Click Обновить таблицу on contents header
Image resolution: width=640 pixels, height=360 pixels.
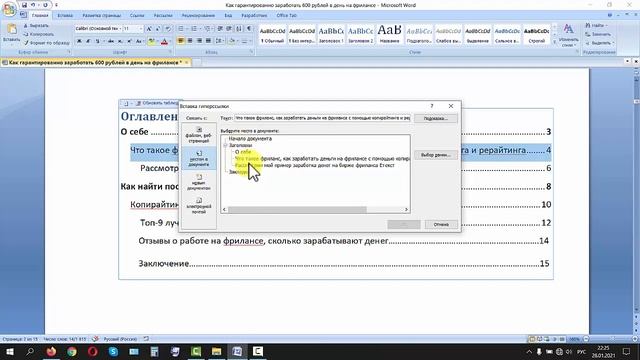159,103
